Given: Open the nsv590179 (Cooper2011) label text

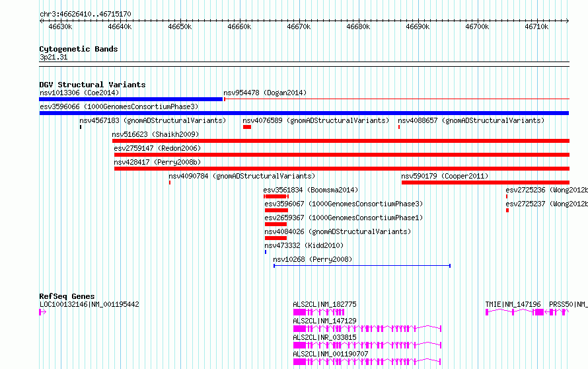Looking at the screenshot, I should coord(445,176).
